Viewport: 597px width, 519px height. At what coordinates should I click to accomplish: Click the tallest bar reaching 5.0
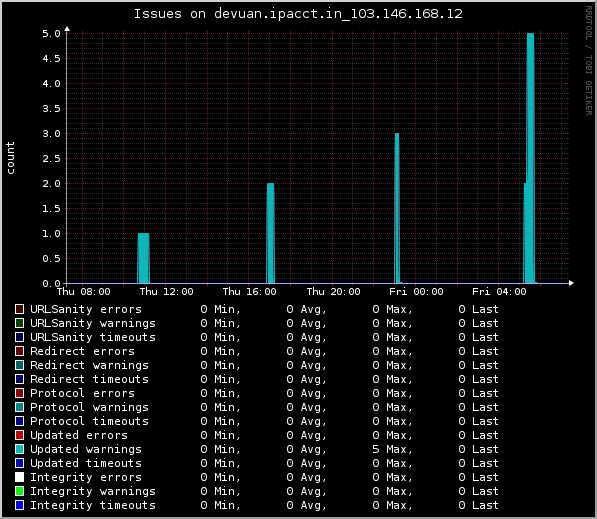[530, 158]
